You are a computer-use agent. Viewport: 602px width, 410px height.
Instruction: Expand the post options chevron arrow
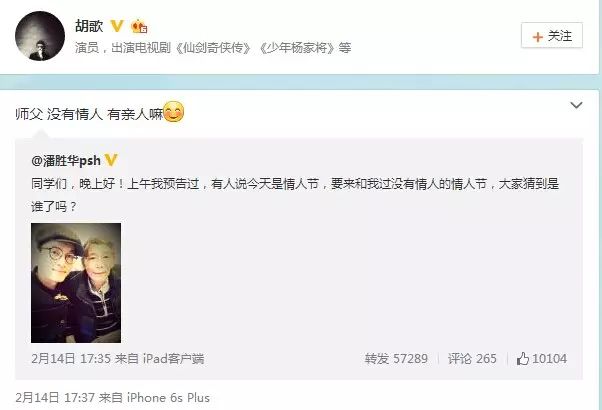[x=576, y=105]
